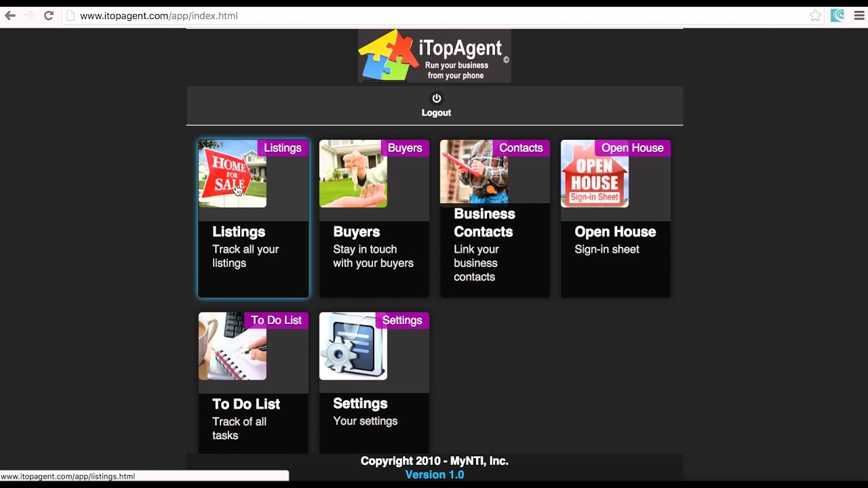Open the Settings gear icon image
Image resolution: width=868 pixels, height=488 pixels.
pyautogui.click(x=353, y=346)
